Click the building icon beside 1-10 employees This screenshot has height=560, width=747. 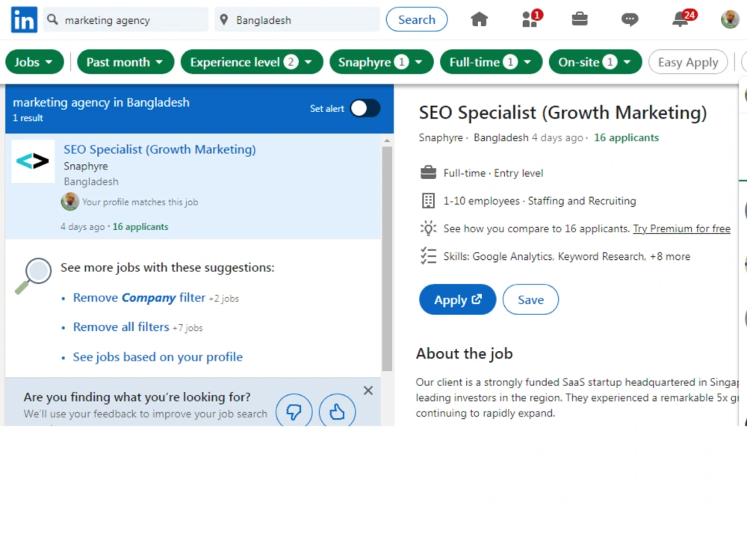coord(428,200)
